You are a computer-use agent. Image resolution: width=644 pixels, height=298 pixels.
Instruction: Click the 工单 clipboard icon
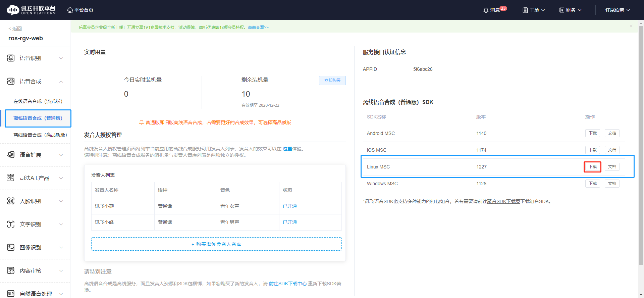pyautogui.click(x=525, y=10)
